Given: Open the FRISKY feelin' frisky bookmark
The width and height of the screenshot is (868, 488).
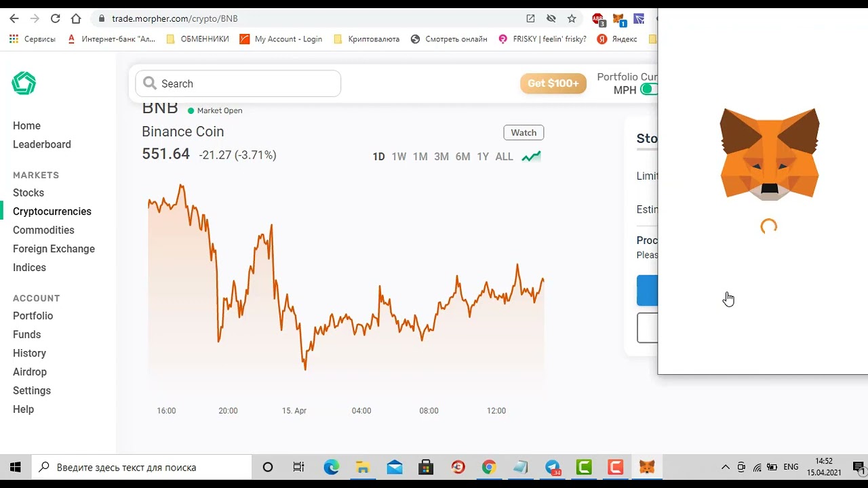Looking at the screenshot, I should point(542,39).
